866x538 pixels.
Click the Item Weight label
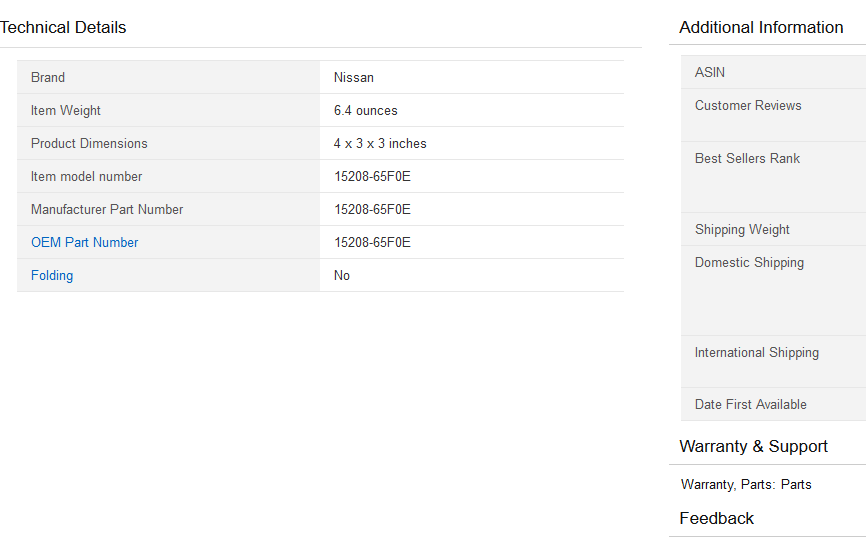(66, 110)
